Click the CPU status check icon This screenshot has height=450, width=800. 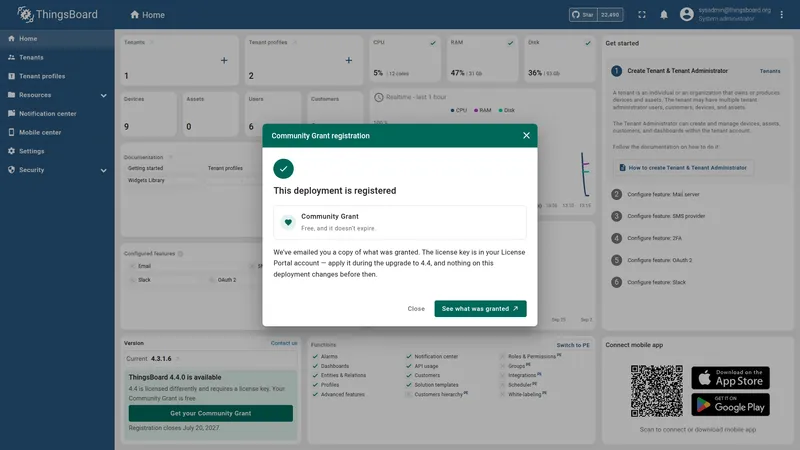[433, 43]
